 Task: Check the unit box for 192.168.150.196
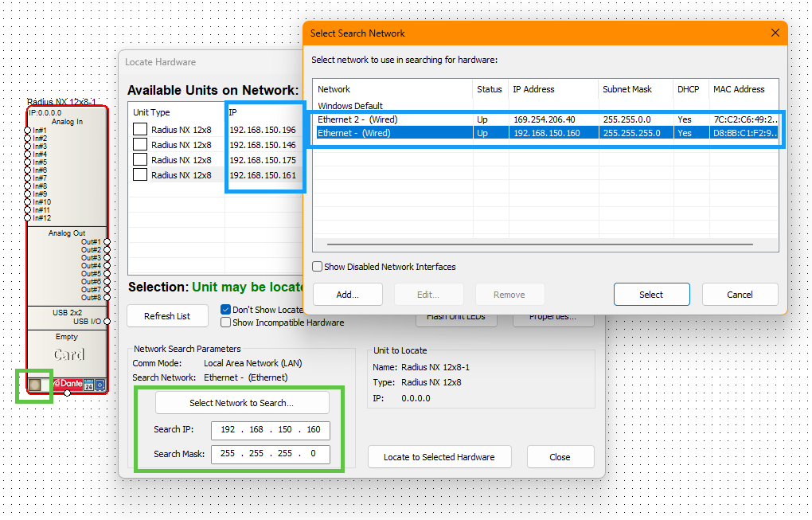[x=140, y=130]
